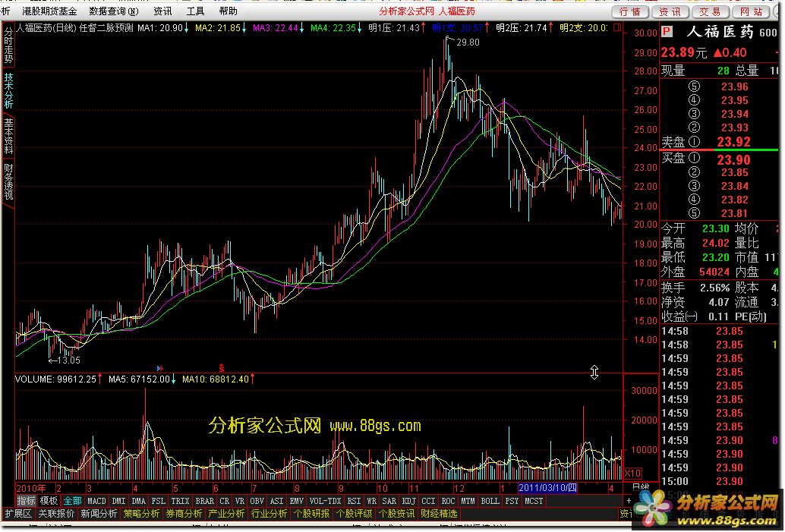Open the 产业分析 bottom tab

coord(227,514)
